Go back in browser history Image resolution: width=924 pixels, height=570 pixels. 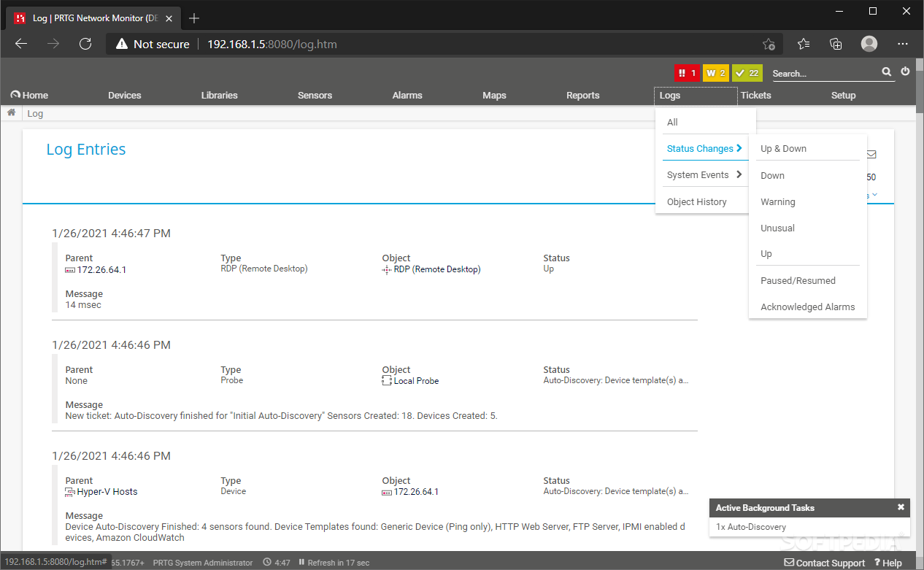pyautogui.click(x=21, y=44)
